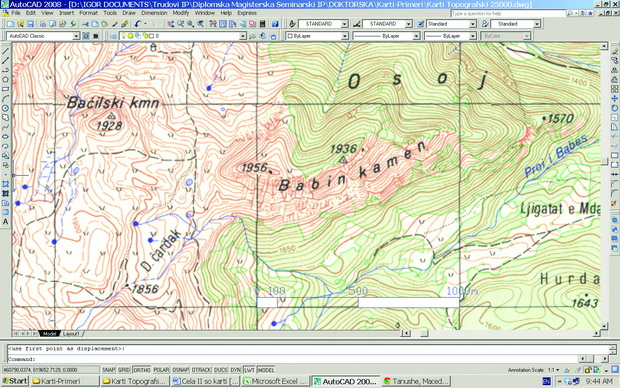Click the Help question mark icon
This screenshot has height=388, width=620.
[x=275, y=24]
